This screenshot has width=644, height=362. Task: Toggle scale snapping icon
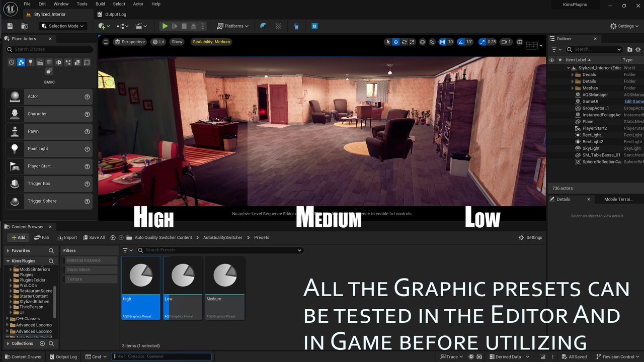[x=483, y=42]
